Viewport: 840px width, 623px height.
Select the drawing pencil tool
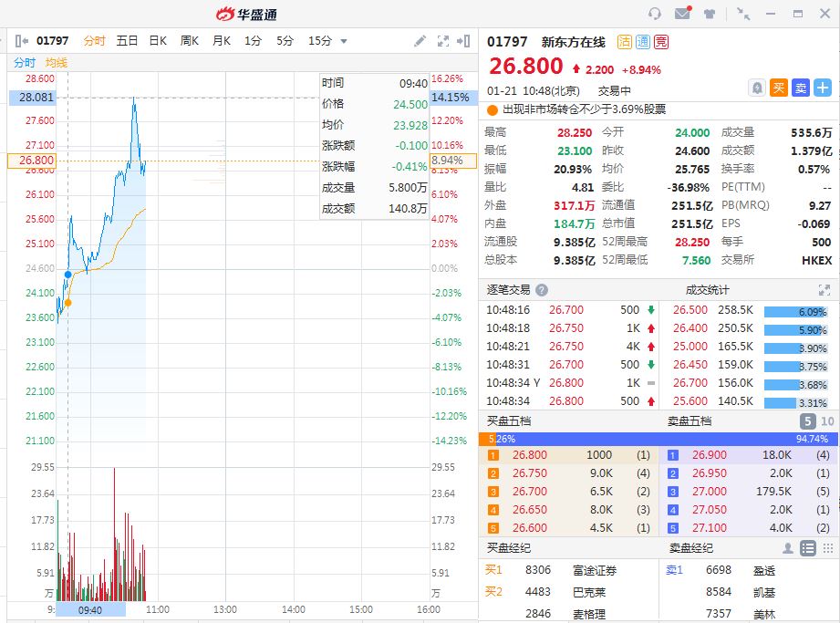coord(420,41)
